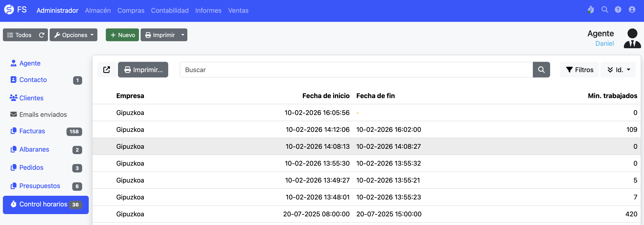Open the top navbar search icon

(x=604, y=10)
